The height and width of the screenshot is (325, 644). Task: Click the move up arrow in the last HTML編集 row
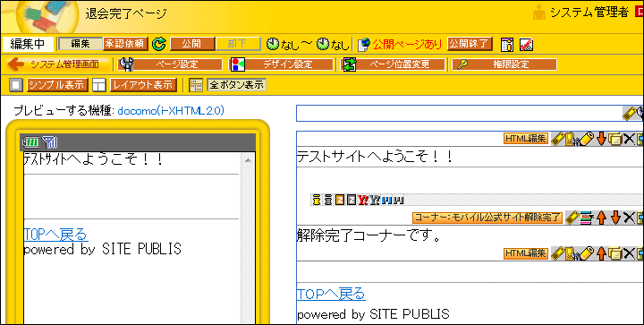601,253
